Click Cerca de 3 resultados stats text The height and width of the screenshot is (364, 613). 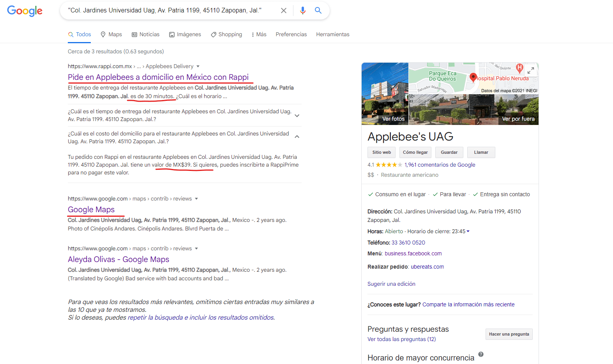coord(116,51)
